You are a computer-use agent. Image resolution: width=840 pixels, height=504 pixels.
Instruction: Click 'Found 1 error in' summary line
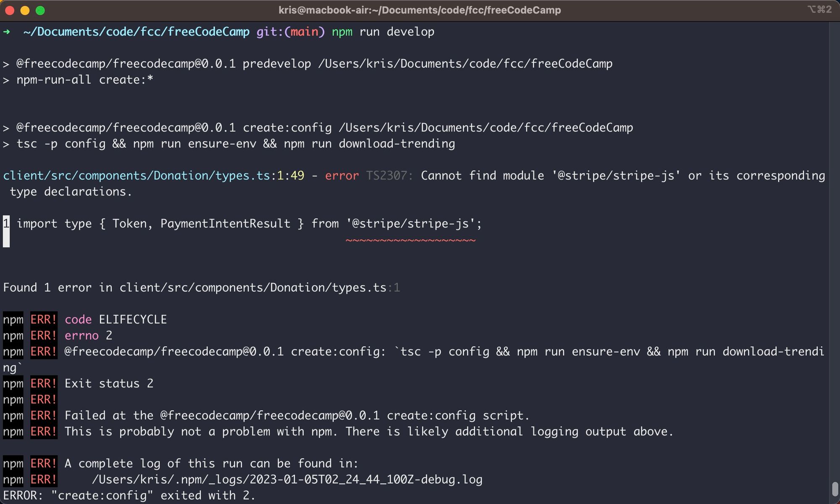tap(202, 288)
